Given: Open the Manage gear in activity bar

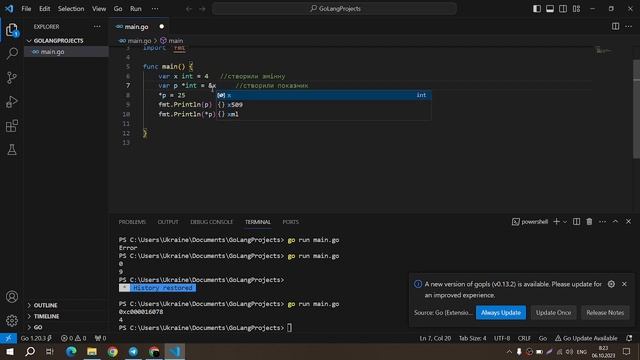Looking at the screenshot, I should coord(12,321).
